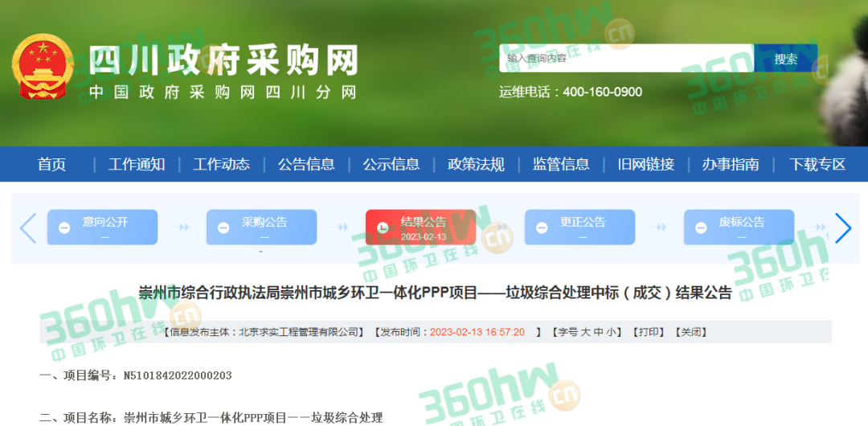Screen dimensions: 868x426
Task: Open the 旧网链接 nav item
Action: pyautogui.click(x=646, y=164)
